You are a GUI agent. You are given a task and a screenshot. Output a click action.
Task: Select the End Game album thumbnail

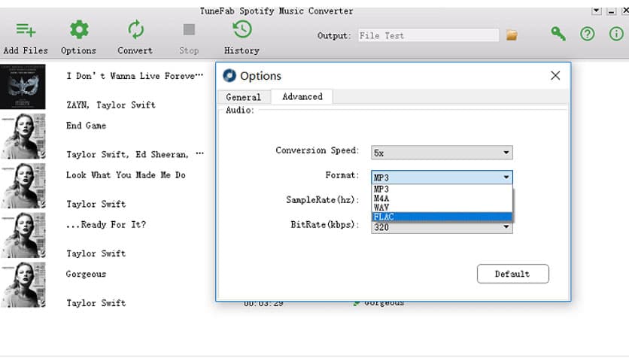(23, 136)
